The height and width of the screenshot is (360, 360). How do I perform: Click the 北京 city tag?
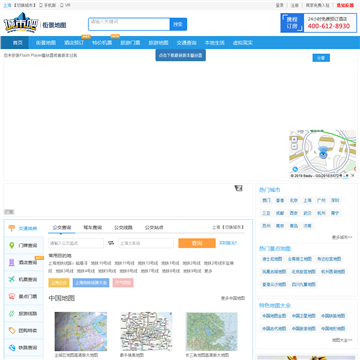tap(294, 200)
